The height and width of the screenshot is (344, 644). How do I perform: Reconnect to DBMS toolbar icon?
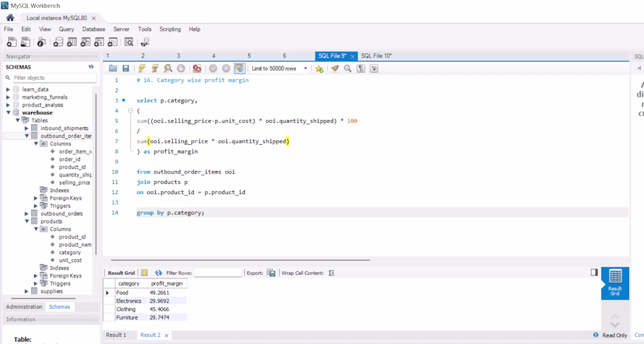(x=145, y=42)
